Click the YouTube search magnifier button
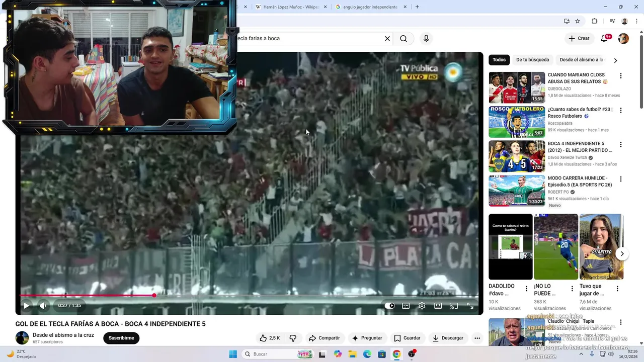This screenshot has width=644, height=362. pyautogui.click(x=404, y=38)
